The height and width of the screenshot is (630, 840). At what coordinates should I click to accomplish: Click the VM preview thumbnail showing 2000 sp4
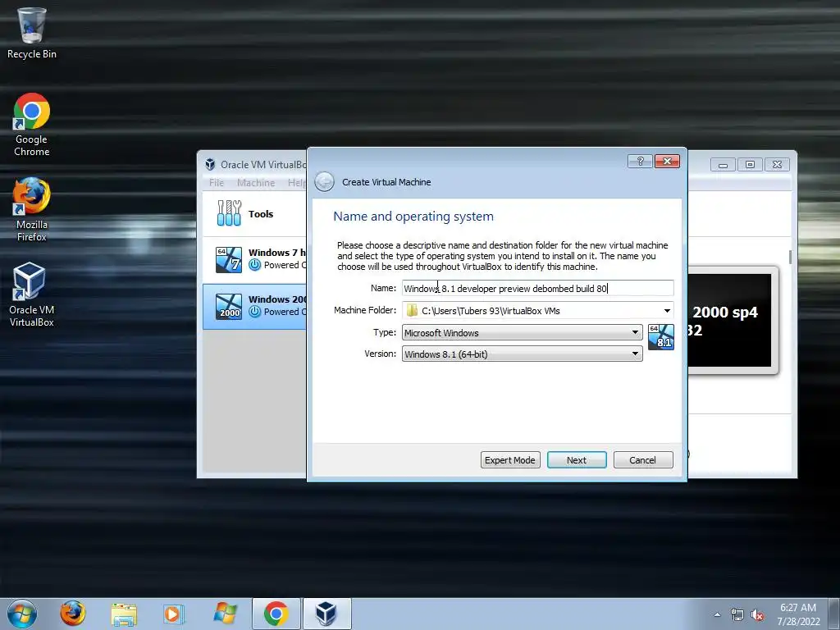point(729,321)
